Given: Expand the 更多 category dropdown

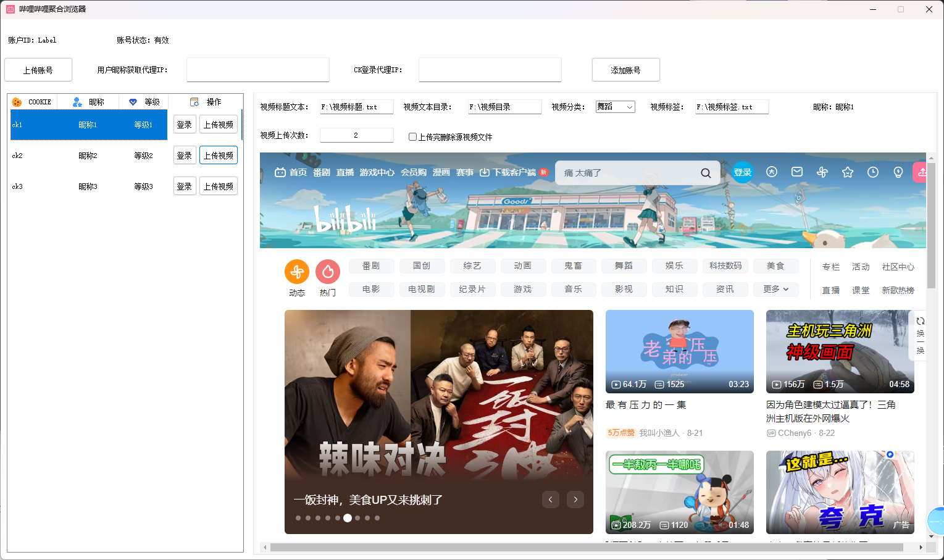Looking at the screenshot, I should click(775, 289).
